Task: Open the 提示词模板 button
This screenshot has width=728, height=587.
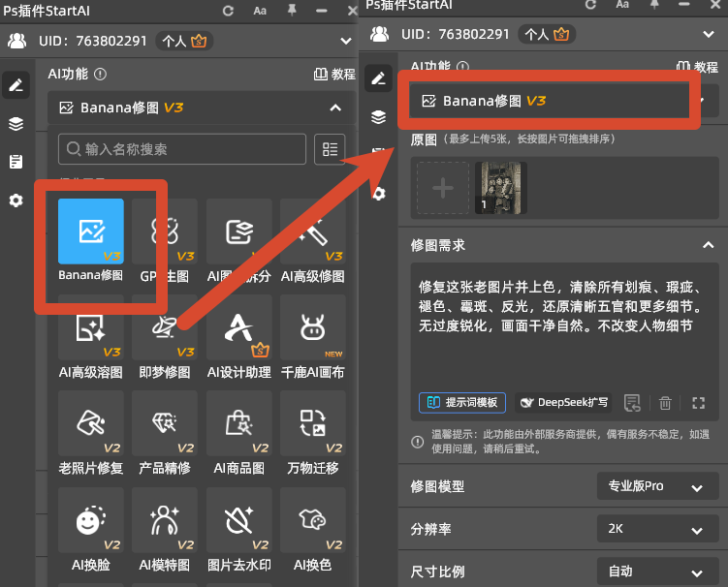Action: tap(462, 402)
